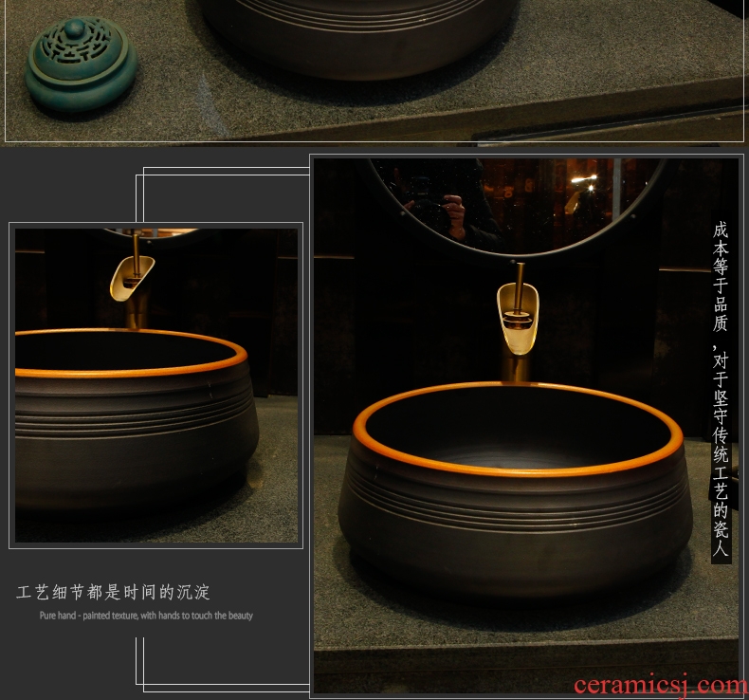Click the vertical Chinese text column

721,391
